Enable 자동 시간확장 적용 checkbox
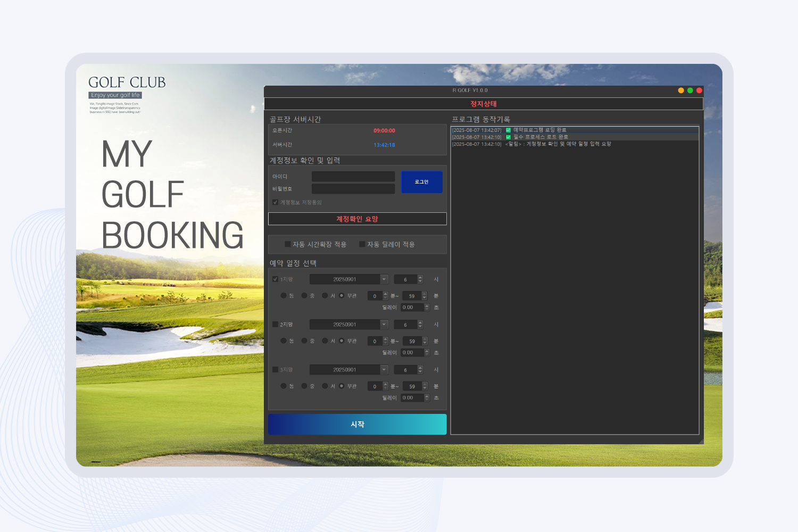The height and width of the screenshot is (532, 798). (x=288, y=244)
